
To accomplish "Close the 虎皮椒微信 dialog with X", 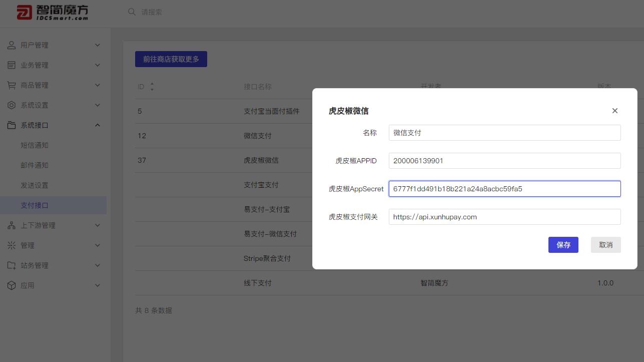I will [614, 111].
